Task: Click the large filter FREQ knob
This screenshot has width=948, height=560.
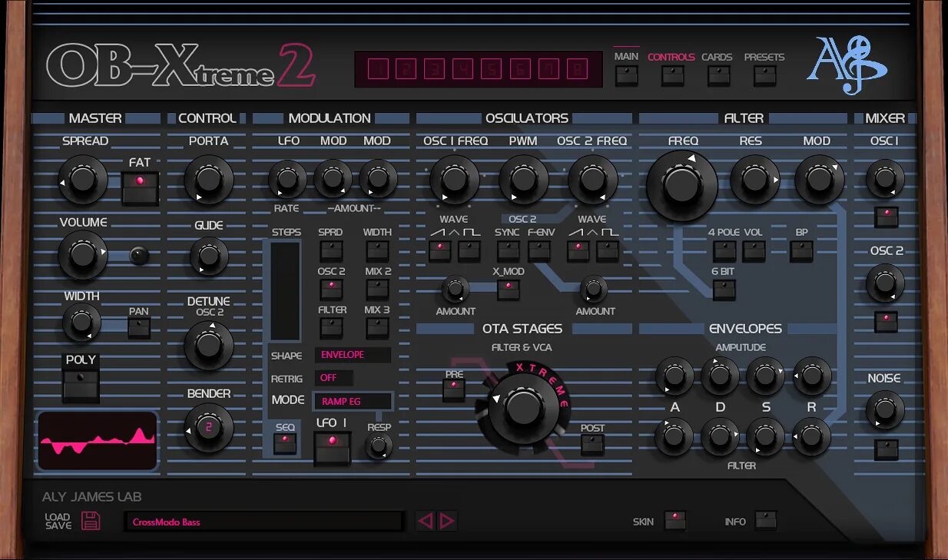Action: (x=682, y=186)
